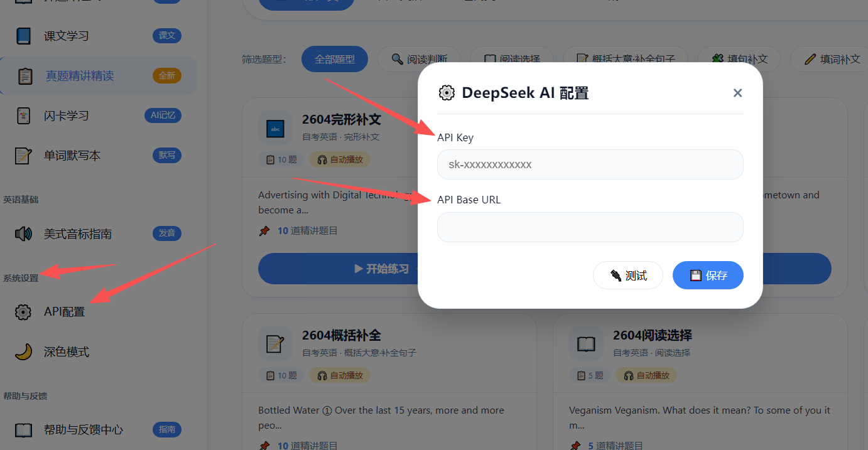Close the DeepSeek AI 配置 dialog
The height and width of the screenshot is (450, 868).
(x=737, y=93)
